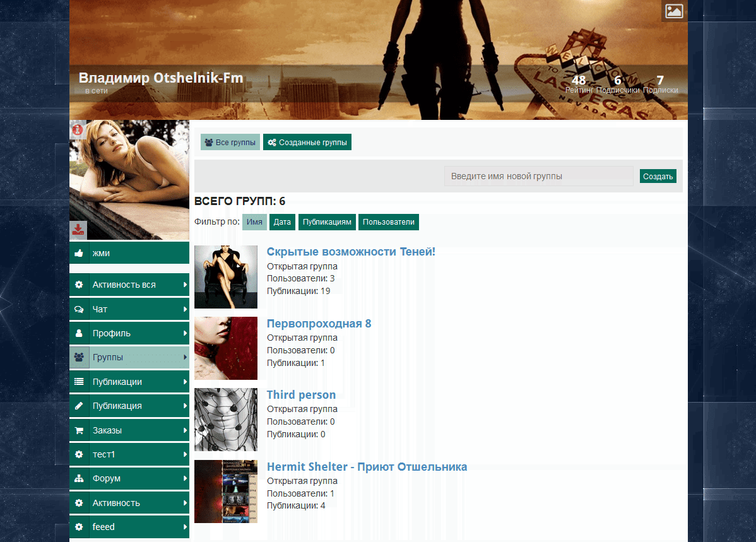Click the thumbs-up icon beside жми
This screenshot has height=542, width=756.
79,253
